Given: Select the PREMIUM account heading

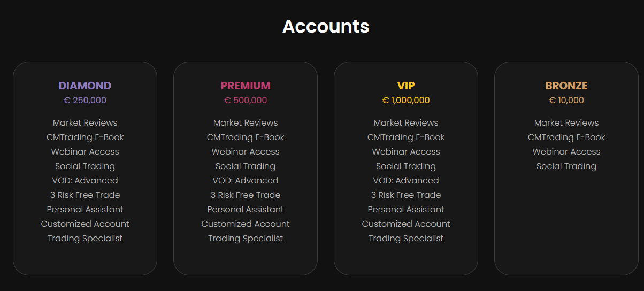Looking at the screenshot, I should coord(246,86).
